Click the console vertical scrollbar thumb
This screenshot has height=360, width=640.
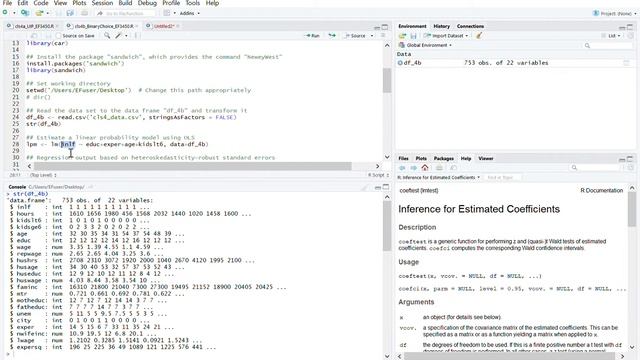point(387,226)
